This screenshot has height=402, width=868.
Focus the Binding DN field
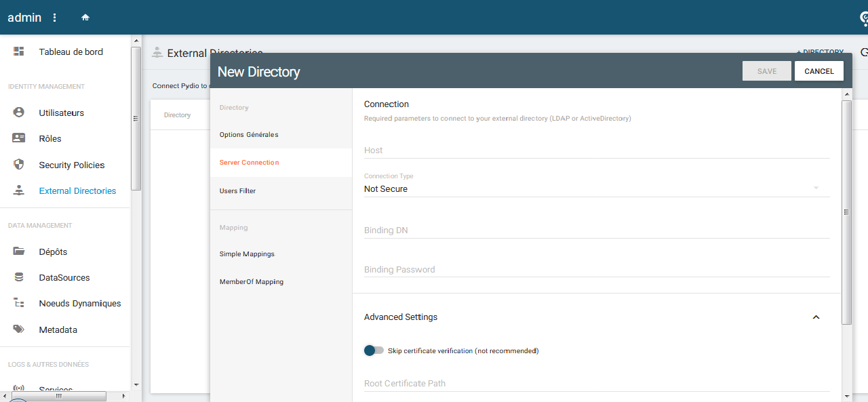pos(596,230)
